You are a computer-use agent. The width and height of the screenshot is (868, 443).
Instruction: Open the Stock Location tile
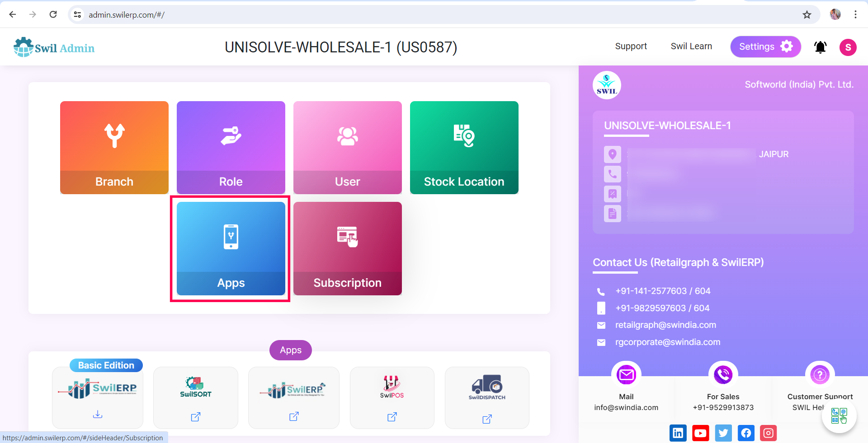pyautogui.click(x=464, y=148)
